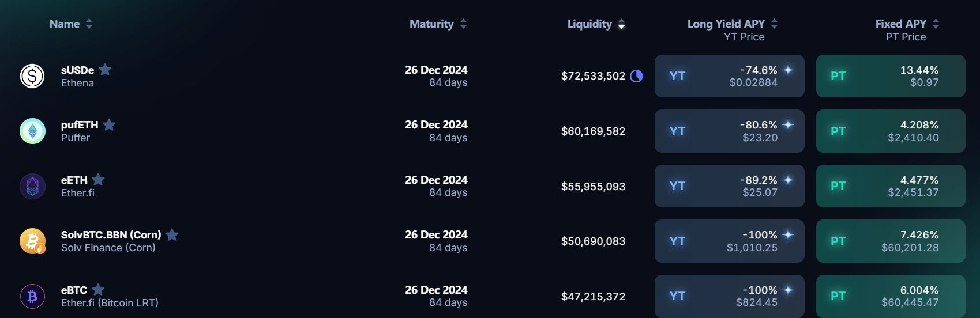Open the PT button for eETH
Viewport: 980px width, 318px height.
tap(891, 186)
